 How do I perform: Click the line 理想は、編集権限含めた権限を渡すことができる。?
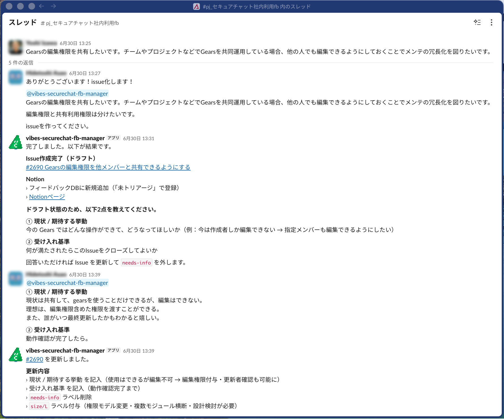point(94,309)
